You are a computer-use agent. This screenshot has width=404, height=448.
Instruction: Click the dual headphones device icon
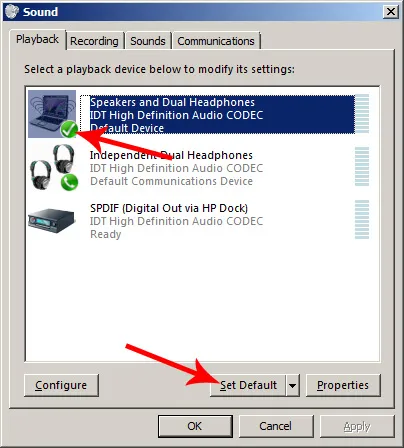(52, 167)
